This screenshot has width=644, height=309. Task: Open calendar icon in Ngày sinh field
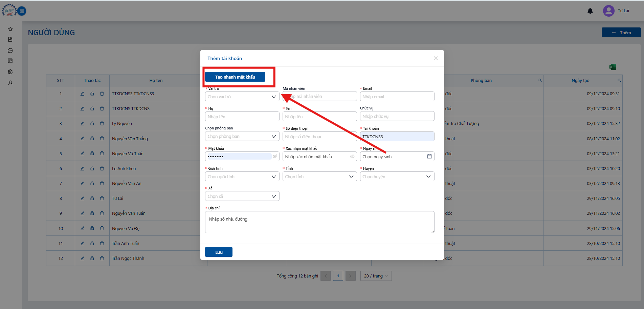pyautogui.click(x=429, y=157)
